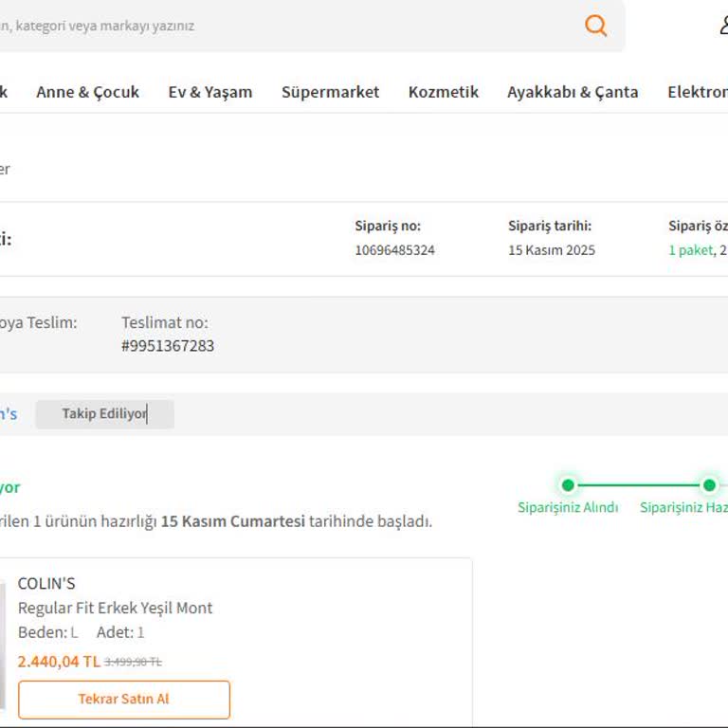Click the order number 10696485324

pyautogui.click(x=394, y=250)
